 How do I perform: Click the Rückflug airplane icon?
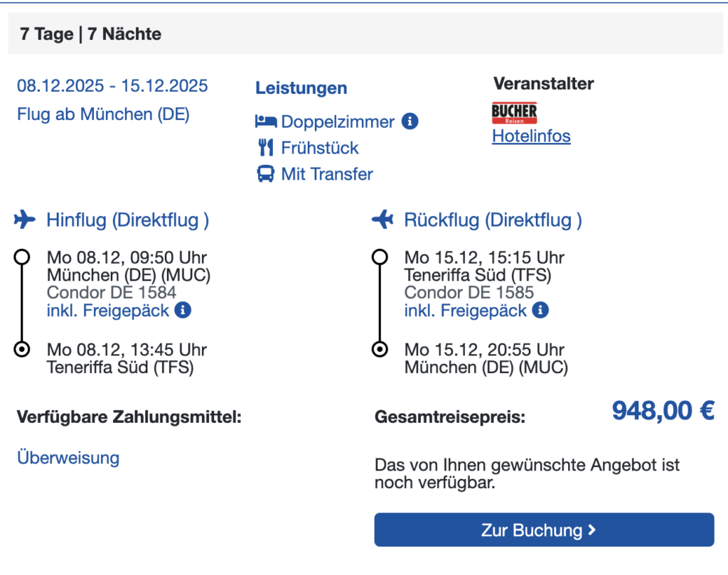pos(382,220)
